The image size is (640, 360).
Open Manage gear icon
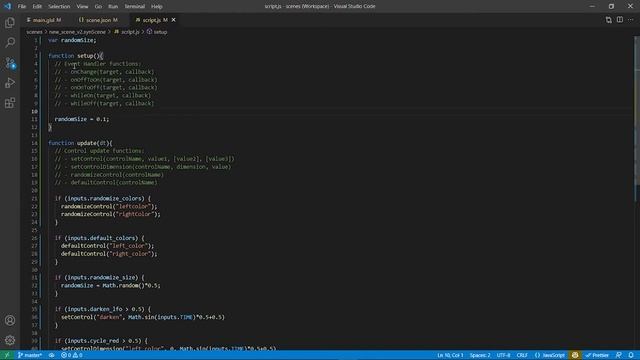[10, 340]
